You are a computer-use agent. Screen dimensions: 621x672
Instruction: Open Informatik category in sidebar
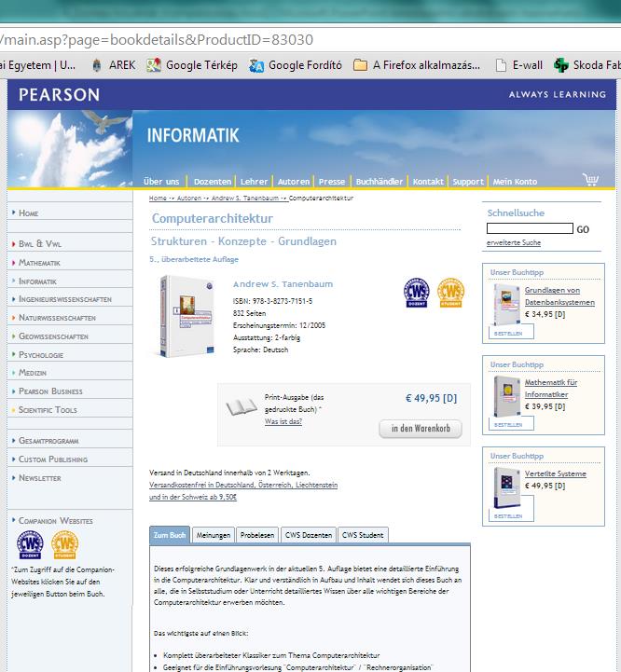coord(37,281)
